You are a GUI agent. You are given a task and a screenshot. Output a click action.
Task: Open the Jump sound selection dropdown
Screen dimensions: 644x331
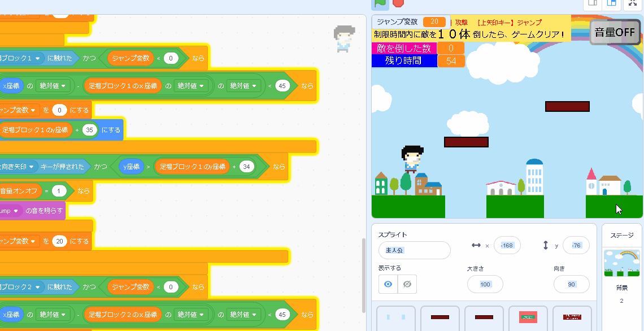[x=17, y=210]
